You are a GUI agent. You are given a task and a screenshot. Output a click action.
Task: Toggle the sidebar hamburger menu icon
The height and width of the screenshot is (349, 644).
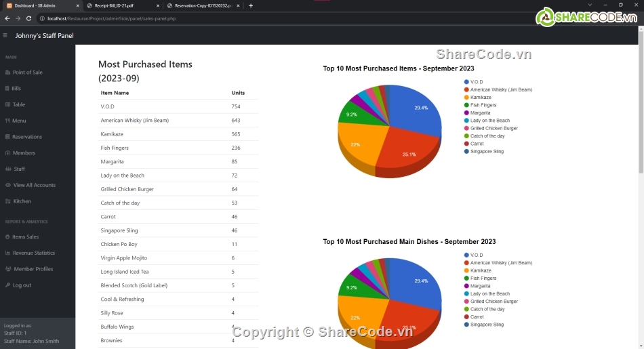tap(5, 35)
